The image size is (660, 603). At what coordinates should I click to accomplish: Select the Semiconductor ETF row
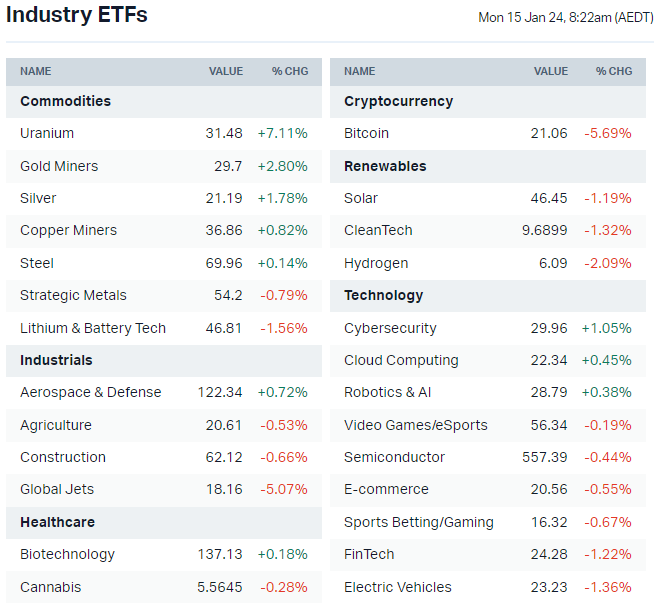click(394, 457)
